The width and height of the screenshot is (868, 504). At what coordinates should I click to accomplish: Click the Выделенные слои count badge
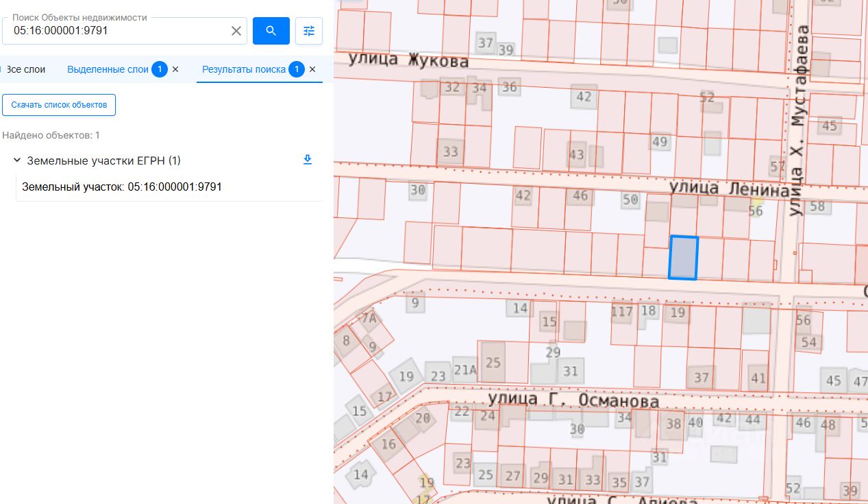[x=160, y=69]
